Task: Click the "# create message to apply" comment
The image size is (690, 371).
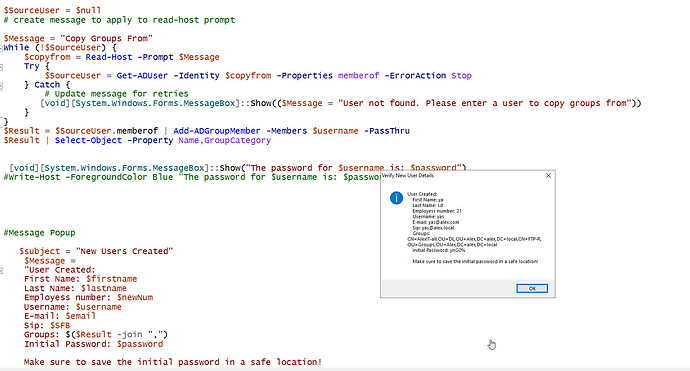Action: click(x=119, y=20)
